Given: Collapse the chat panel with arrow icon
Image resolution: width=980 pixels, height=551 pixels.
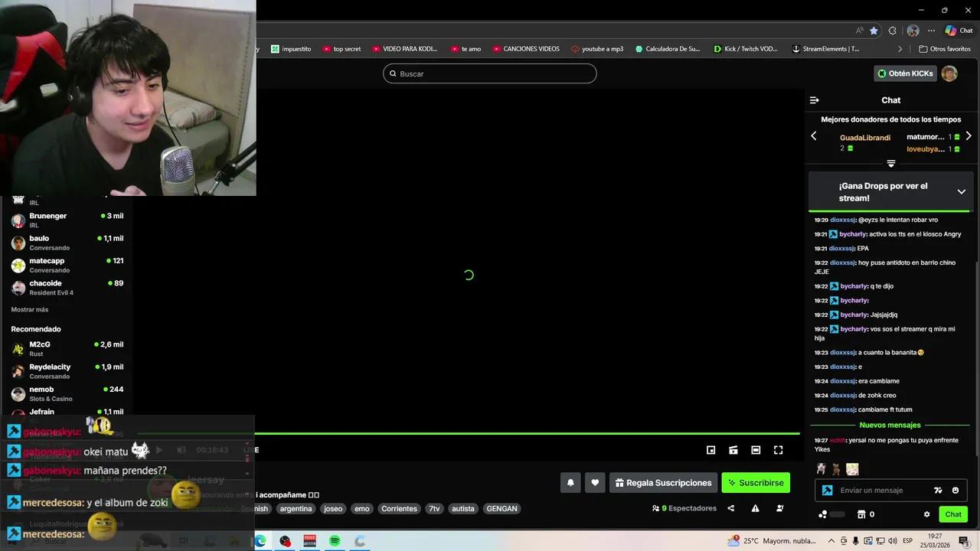Looking at the screenshot, I should click(x=814, y=100).
